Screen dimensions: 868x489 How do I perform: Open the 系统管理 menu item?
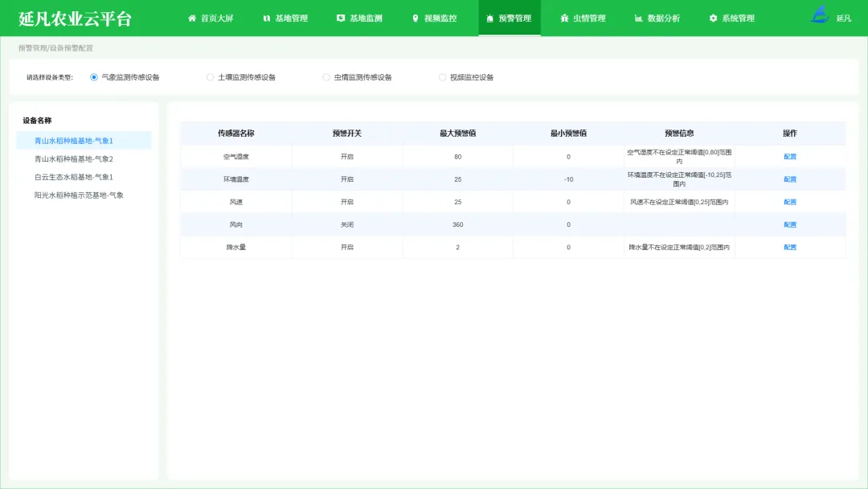pos(732,18)
